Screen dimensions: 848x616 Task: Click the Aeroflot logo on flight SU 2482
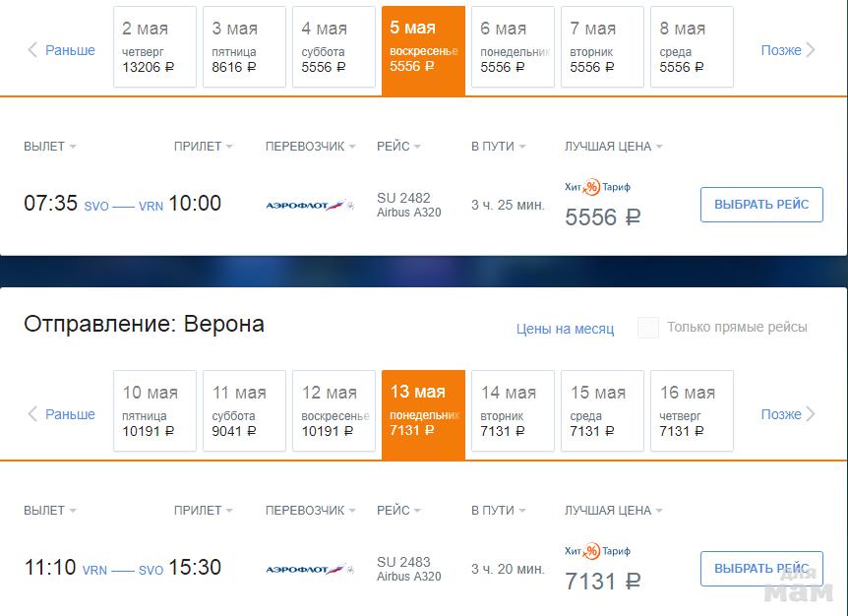pyautogui.click(x=309, y=205)
